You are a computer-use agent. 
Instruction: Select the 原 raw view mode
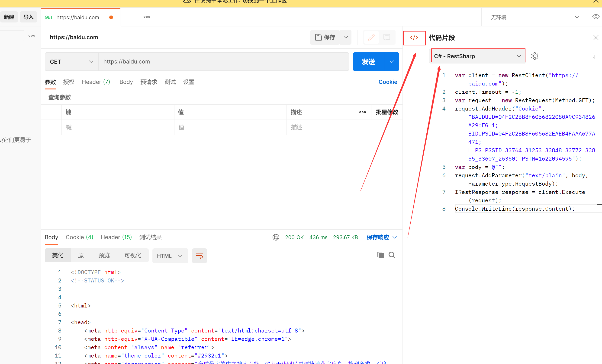[x=81, y=255]
